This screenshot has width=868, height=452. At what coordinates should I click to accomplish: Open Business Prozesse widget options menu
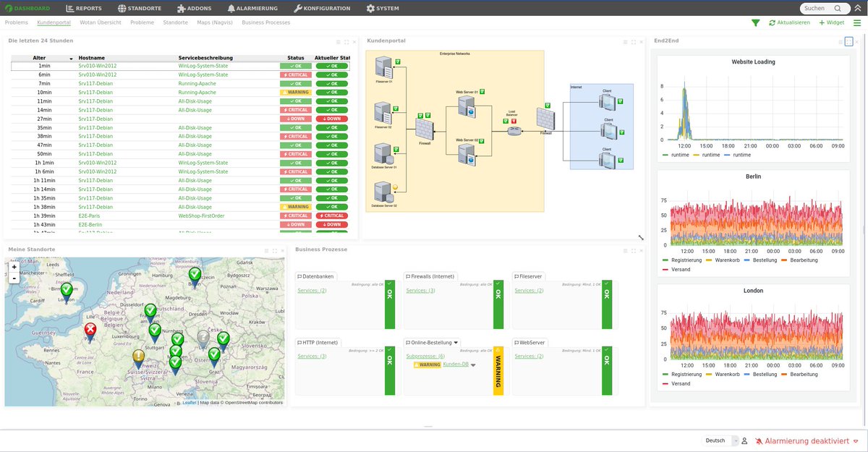click(x=625, y=250)
